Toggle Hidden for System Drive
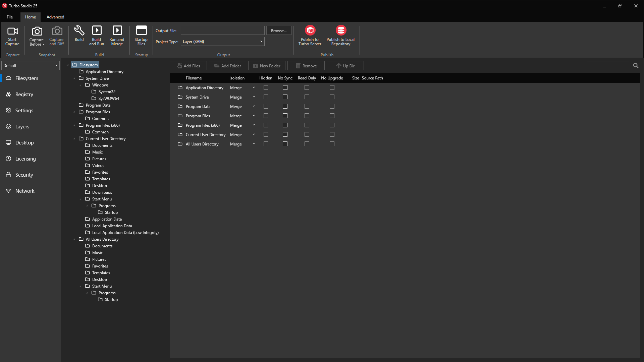 [x=266, y=97]
